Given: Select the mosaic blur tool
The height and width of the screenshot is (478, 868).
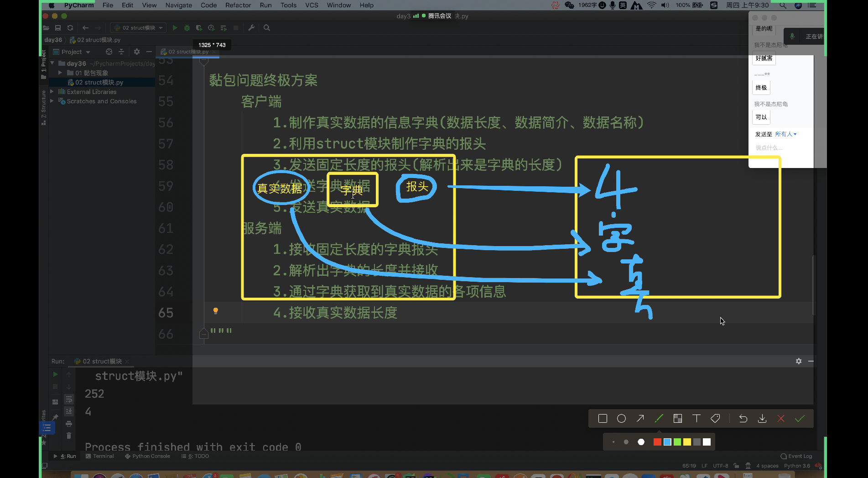Looking at the screenshot, I should click(x=678, y=419).
